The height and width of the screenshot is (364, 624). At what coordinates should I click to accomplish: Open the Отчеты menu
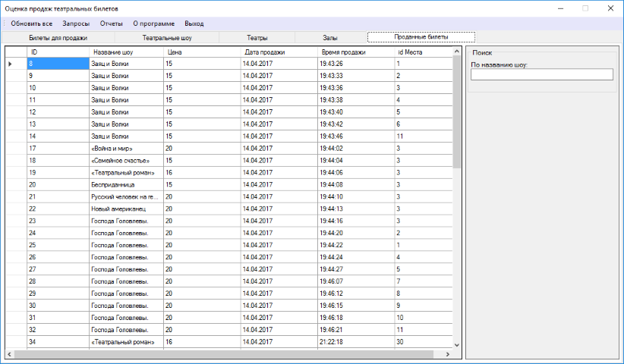[x=112, y=24]
